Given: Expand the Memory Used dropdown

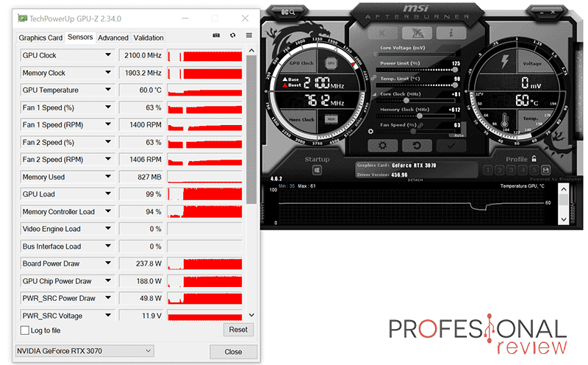Looking at the screenshot, I should pyautogui.click(x=108, y=176).
